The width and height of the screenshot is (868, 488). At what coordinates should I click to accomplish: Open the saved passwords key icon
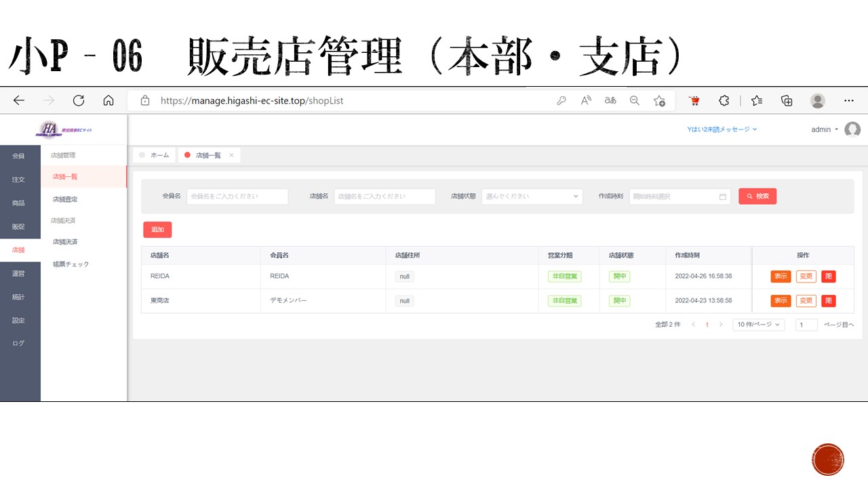[x=561, y=100]
